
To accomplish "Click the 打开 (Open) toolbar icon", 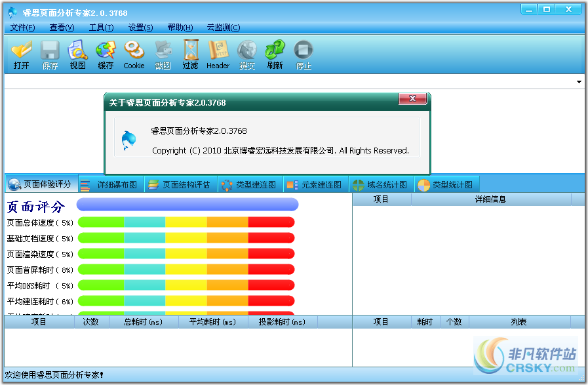I will 21,55.
